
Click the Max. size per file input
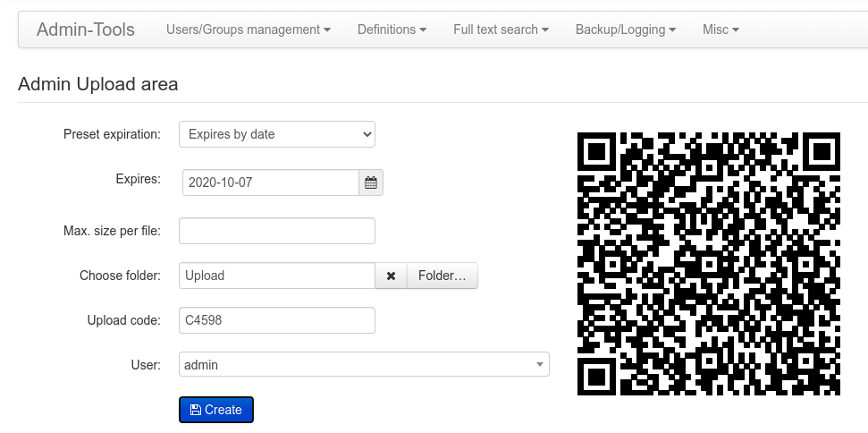pyautogui.click(x=277, y=231)
